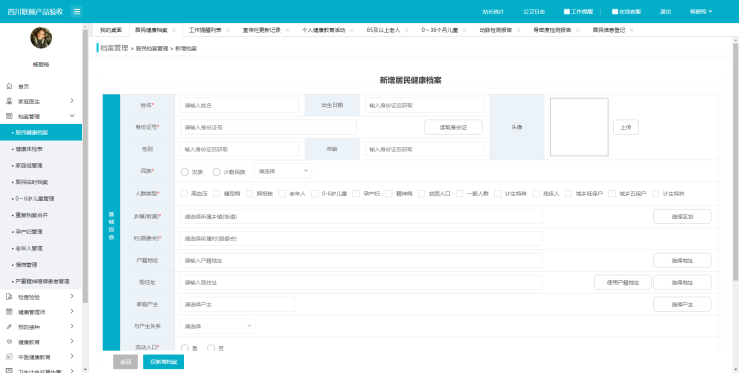Click the 姓名 name input field
740x374 pixels.
point(239,105)
